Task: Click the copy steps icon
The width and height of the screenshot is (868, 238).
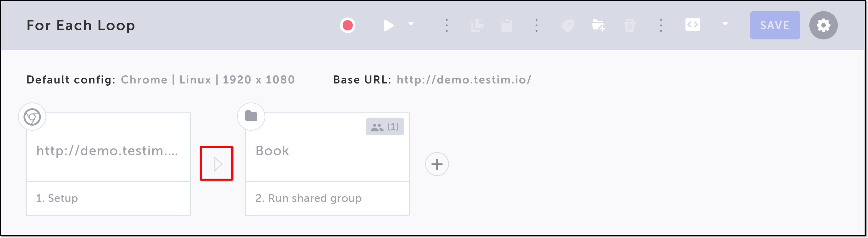Action: [477, 25]
